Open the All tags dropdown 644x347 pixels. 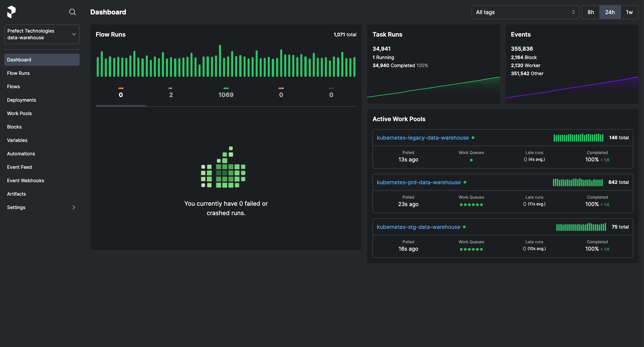[x=525, y=12]
